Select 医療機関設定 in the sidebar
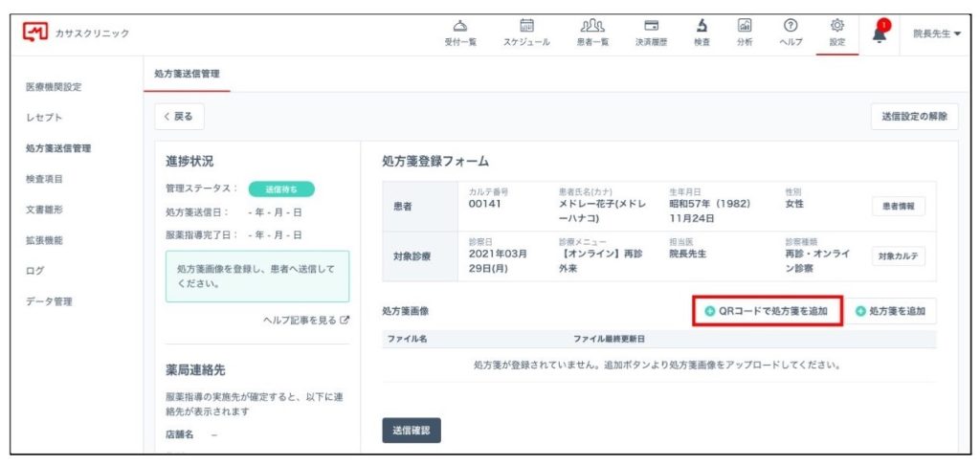980x466 pixels. coord(54,87)
